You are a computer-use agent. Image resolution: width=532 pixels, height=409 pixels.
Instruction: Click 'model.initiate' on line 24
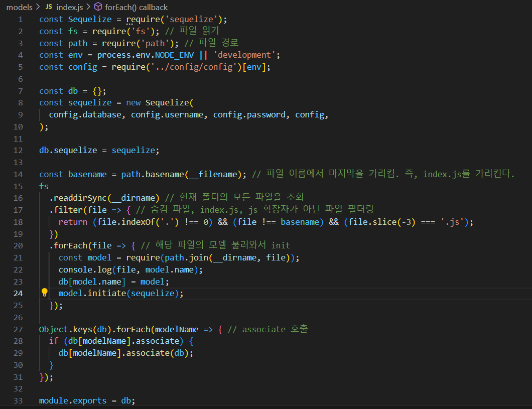point(92,294)
